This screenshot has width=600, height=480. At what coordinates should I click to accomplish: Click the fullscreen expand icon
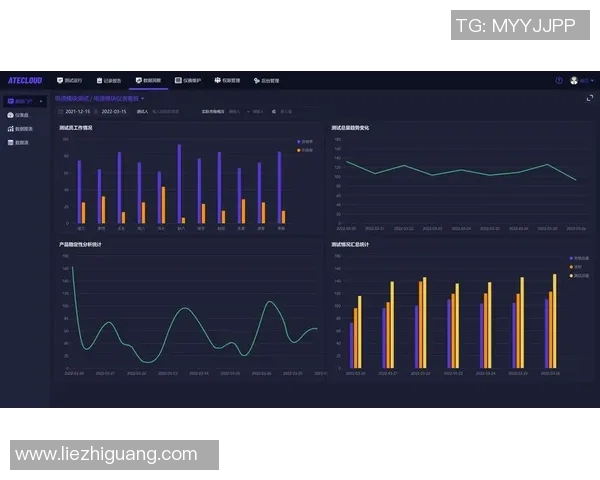pyautogui.click(x=589, y=98)
